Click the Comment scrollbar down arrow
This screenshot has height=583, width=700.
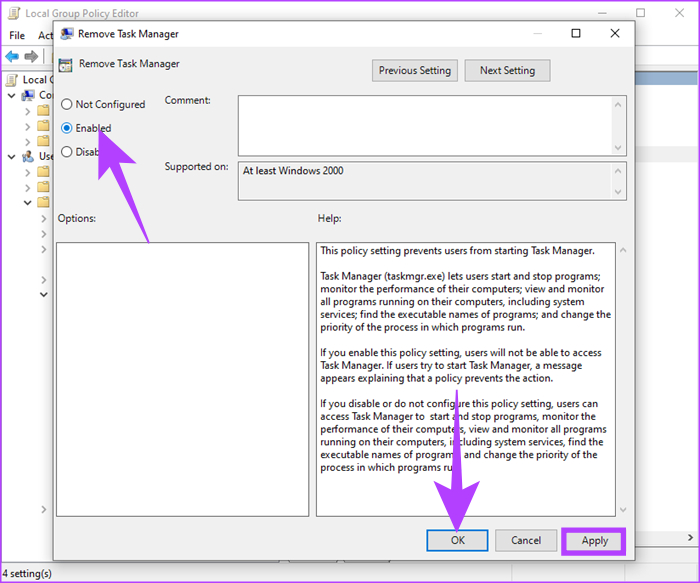(x=618, y=148)
